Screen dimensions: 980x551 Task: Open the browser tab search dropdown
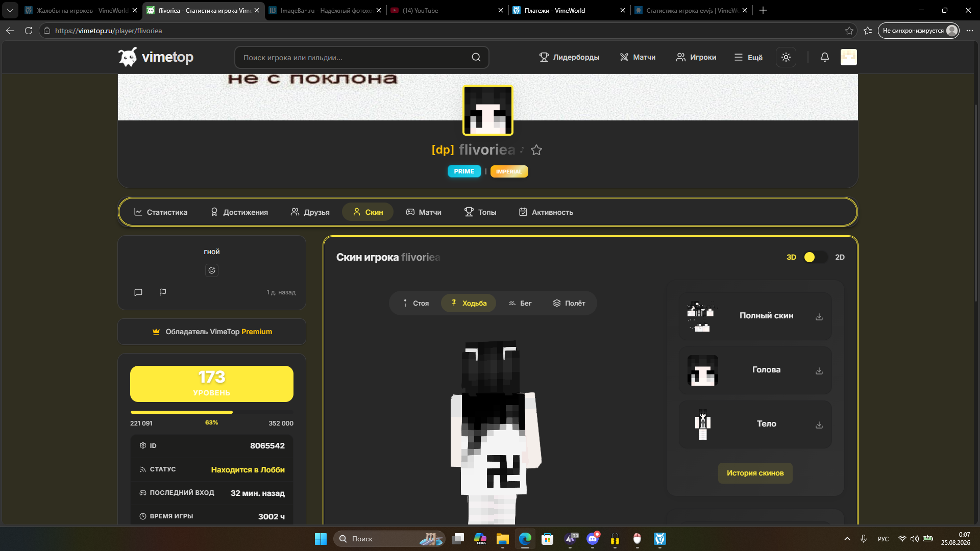pyautogui.click(x=10, y=10)
